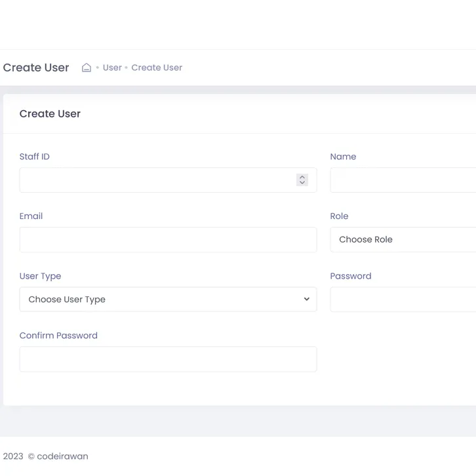Screen dimensions: 476x476
Task: Click the Role field label
Action: 339,216
